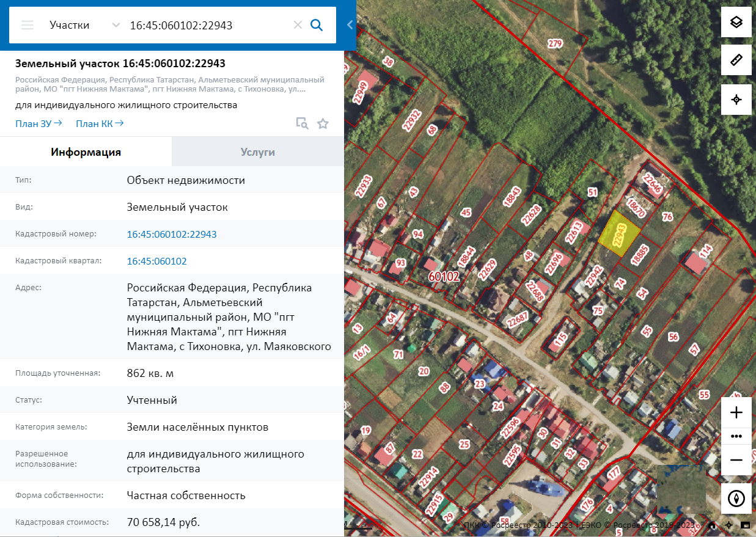The image size is (756, 537).
Task: Click the status value Учтенный
Action: [152, 400]
